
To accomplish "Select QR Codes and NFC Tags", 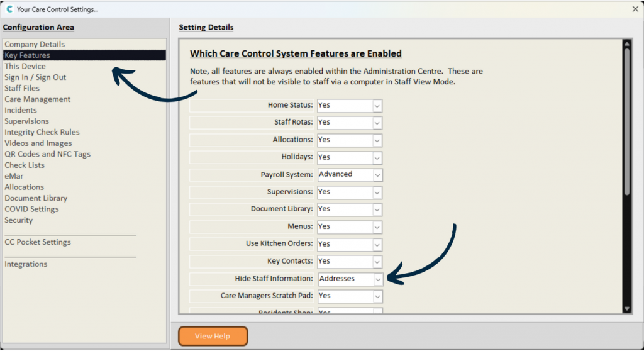I will click(x=48, y=154).
